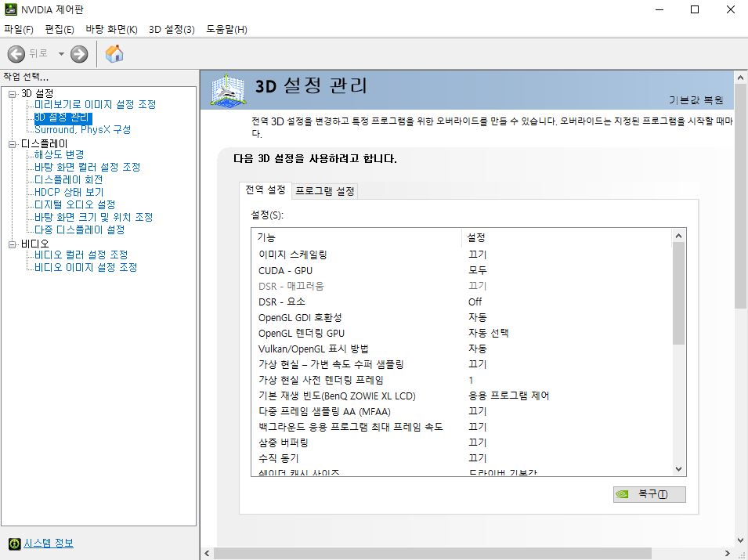This screenshot has width=748, height=560.
Task: Click horizontal scrollbar right arrow
Action: [x=727, y=553]
